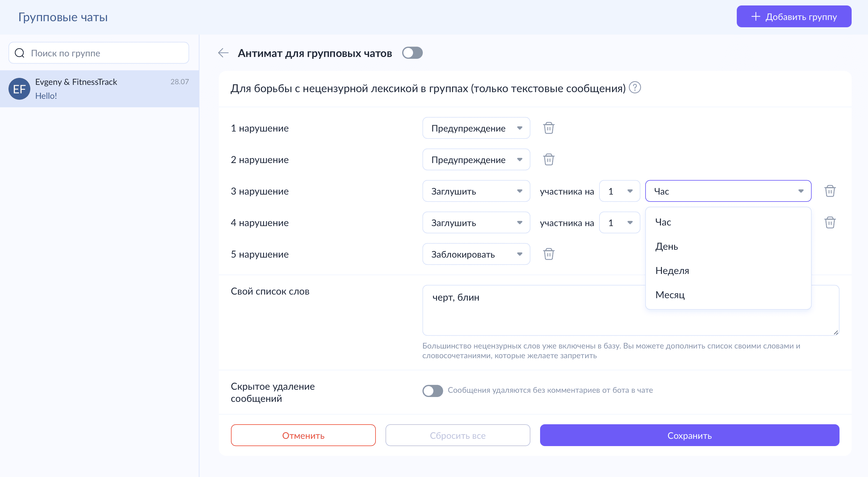Remove the 3 нарушение rule via trash icon
868x477 pixels.
pyautogui.click(x=830, y=191)
